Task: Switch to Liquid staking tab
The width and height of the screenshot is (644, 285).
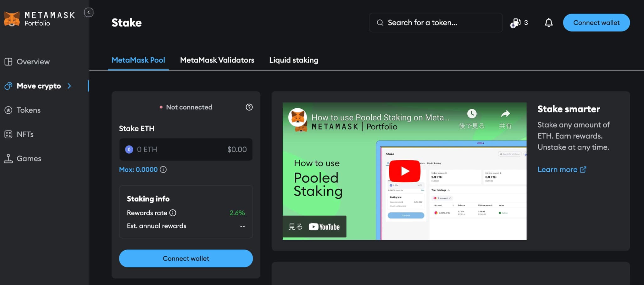Action: pos(294,60)
